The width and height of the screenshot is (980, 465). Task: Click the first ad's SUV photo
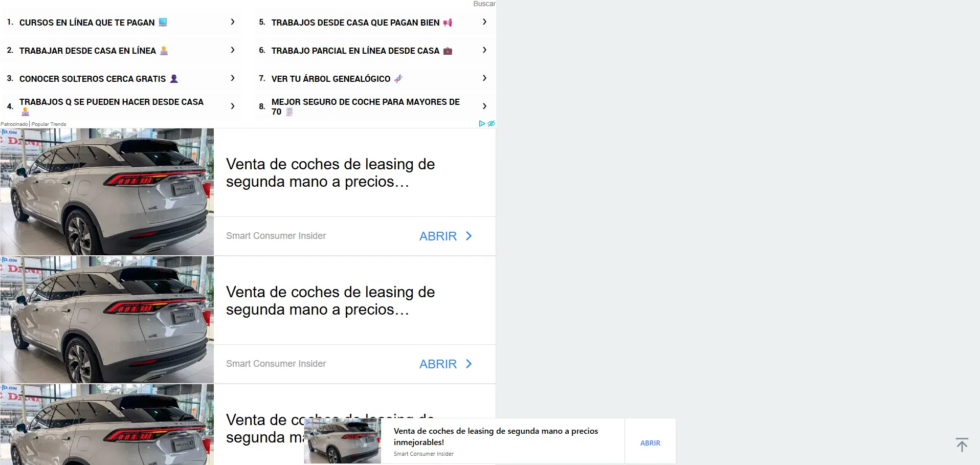pos(107,192)
